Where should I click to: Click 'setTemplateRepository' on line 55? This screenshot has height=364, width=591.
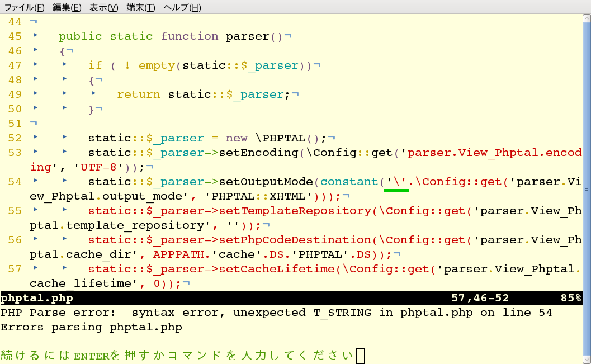coord(295,211)
